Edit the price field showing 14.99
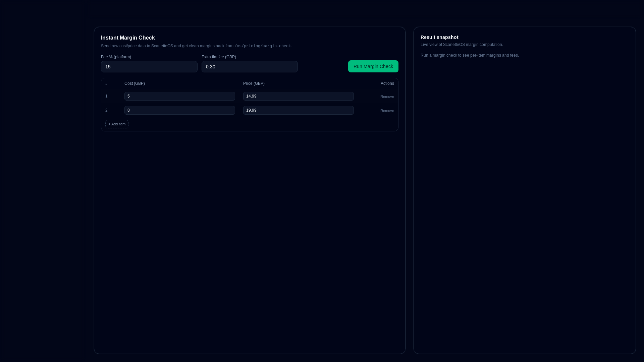The height and width of the screenshot is (362, 644). pos(298,96)
